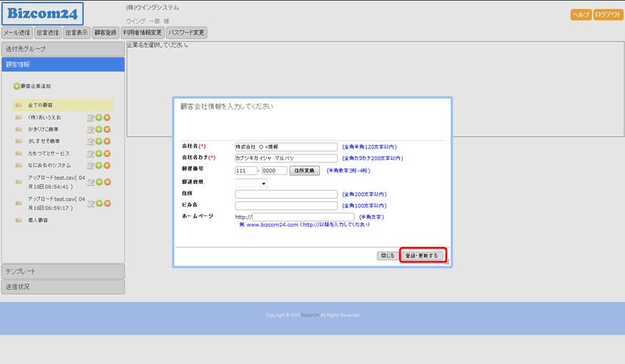The height and width of the screenshot is (364, 625).
Task: Expand the 送信状況 accordion section
Action: (63, 287)
